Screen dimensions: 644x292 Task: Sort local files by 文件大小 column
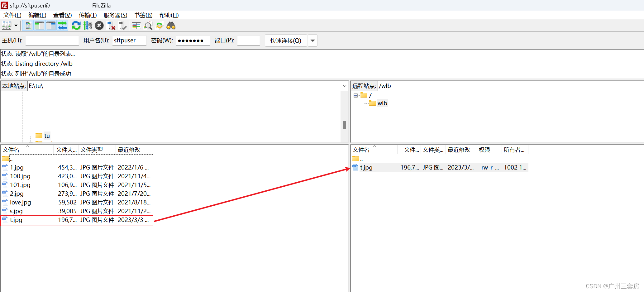click(66, 150)
